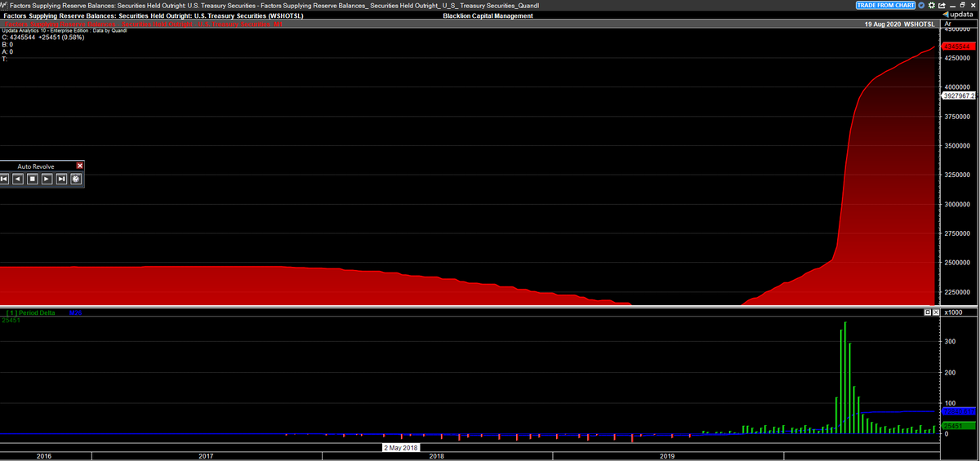This screenshot has height=461, width=980.
Task: Click the TRADE FROM CHART button
Action: pos(885,5)
